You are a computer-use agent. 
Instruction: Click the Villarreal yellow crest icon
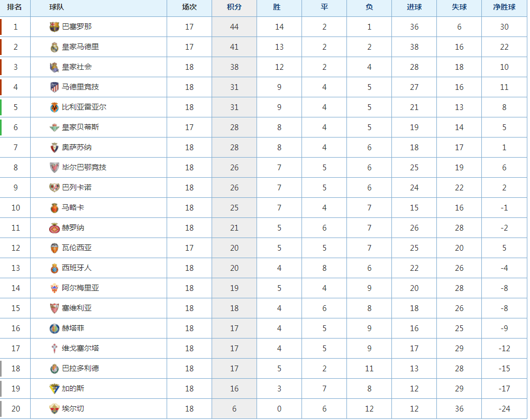(x=54, y=107)
